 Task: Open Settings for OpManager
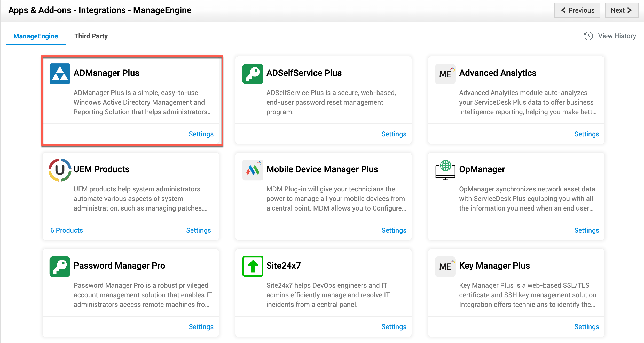[586, 230]
